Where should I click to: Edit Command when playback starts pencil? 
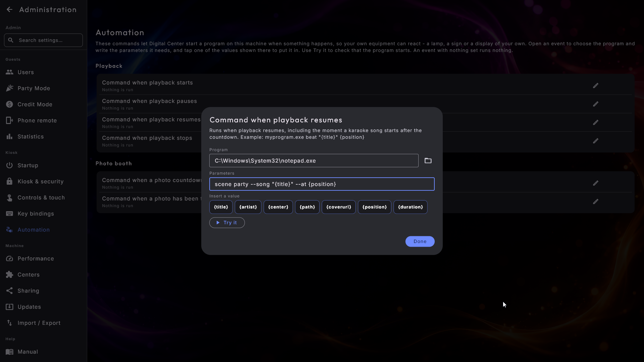coord(596,85)
